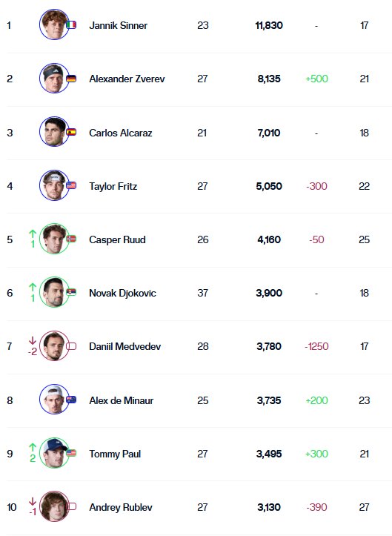Click the German flag beside Alexander Zverev
The height and width of the screenshot is (536, 392).
pyautogui.click(x=71, y=79)
